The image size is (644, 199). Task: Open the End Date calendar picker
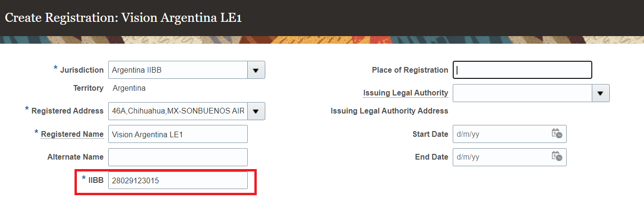557,157
